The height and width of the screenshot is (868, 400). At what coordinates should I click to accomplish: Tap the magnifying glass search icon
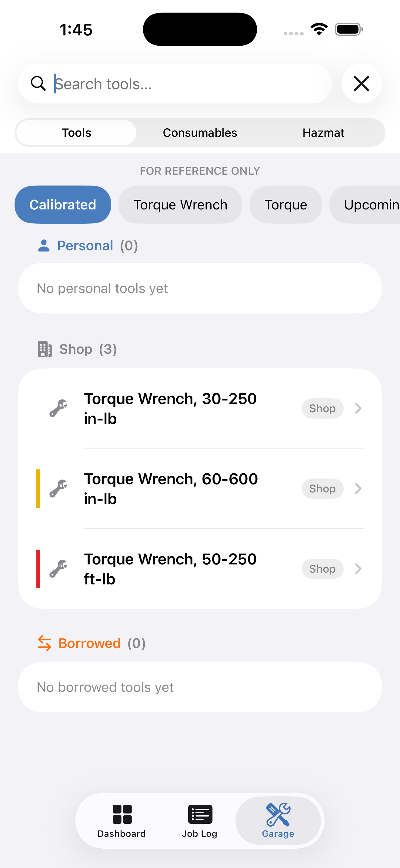pos(38,83)
